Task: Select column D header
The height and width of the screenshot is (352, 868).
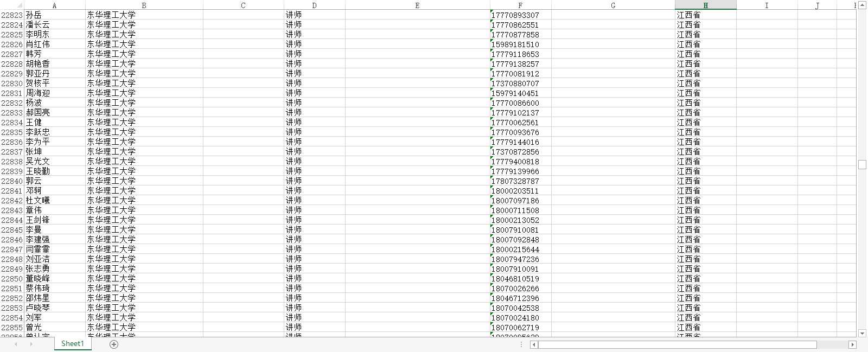Action: coord(315,5)
